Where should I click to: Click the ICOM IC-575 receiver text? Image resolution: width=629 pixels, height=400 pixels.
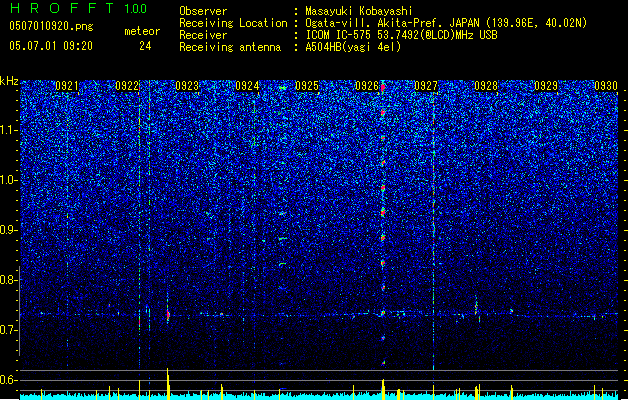tap(401, 35)
